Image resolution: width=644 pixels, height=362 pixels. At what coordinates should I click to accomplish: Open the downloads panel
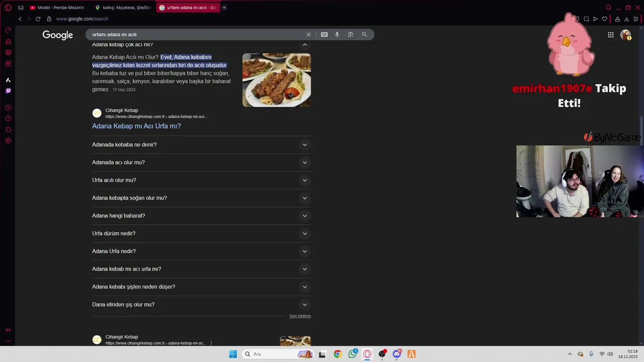626,19
